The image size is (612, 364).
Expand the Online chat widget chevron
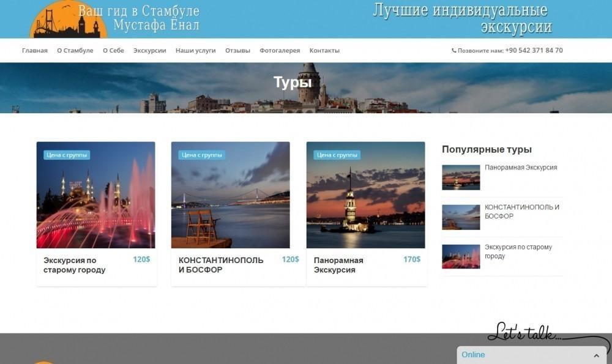pyautogui.click(x=596, y=355)
